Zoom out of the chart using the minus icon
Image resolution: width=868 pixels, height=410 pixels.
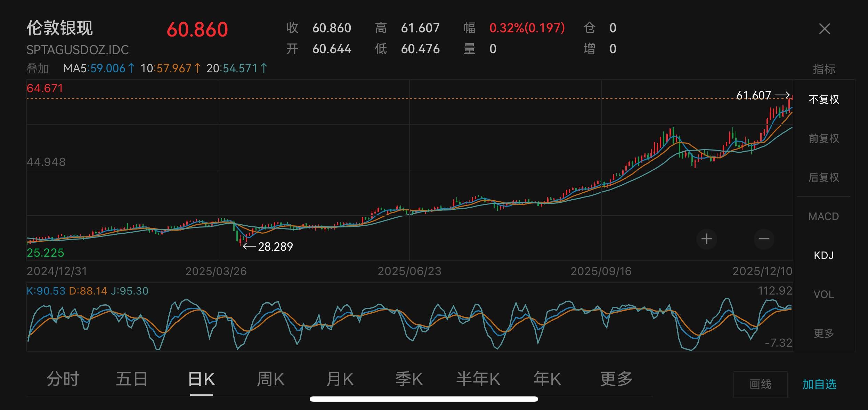[x=763, y=239]
